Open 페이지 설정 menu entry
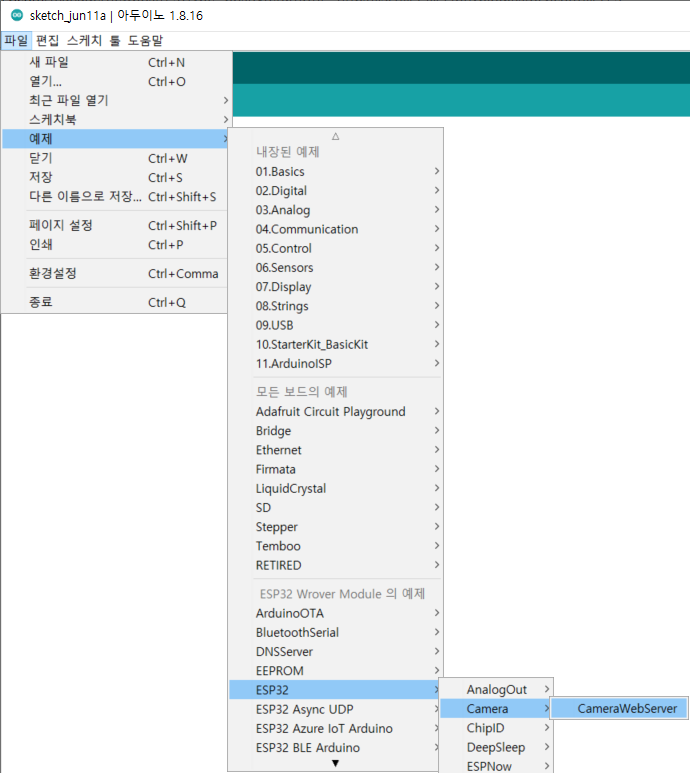690x773 pixels. (116, 226)
